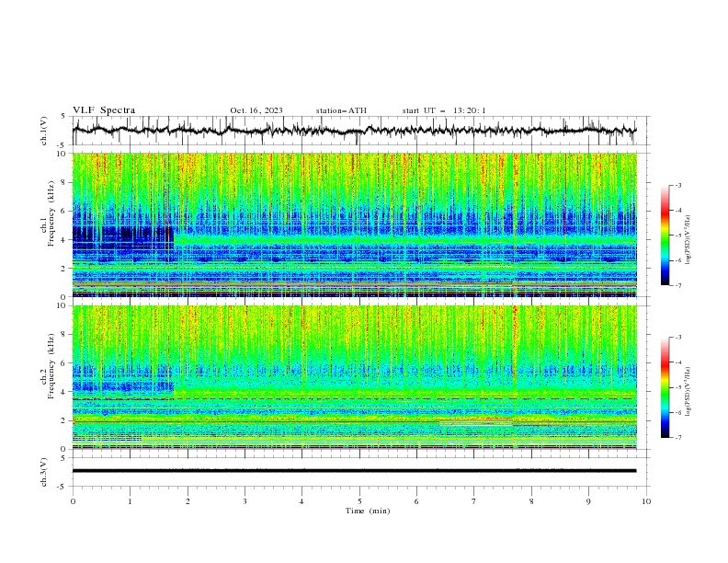Click time axis tick label "9"

pos(588,501)
